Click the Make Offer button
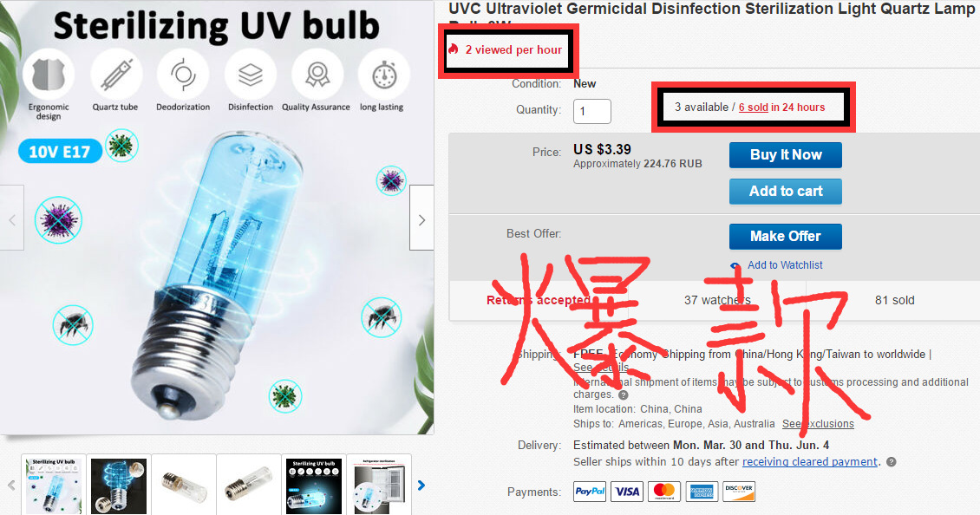This screenshot has width=980, height=515. pyautogui.click(x=785, y=236)
